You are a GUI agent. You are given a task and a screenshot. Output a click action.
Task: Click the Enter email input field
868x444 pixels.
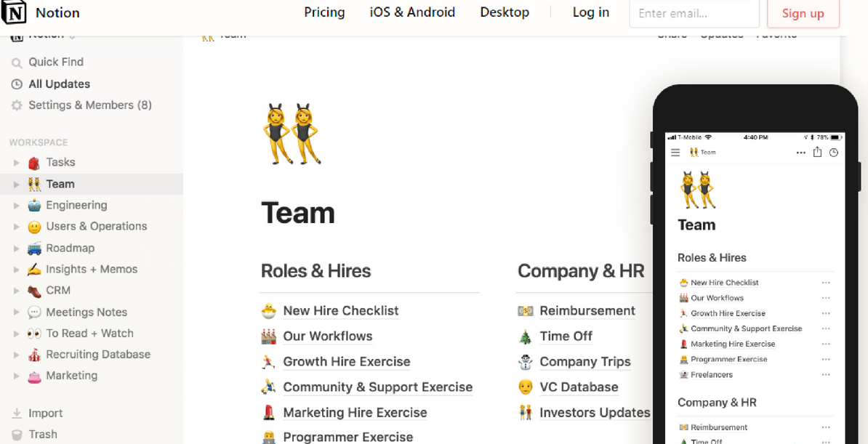click(694, 14)
